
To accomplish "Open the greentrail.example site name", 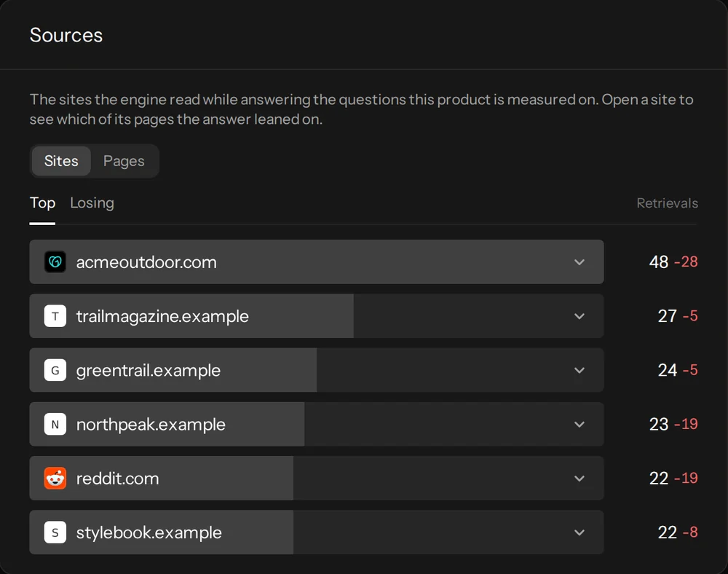I will [148, 371].
